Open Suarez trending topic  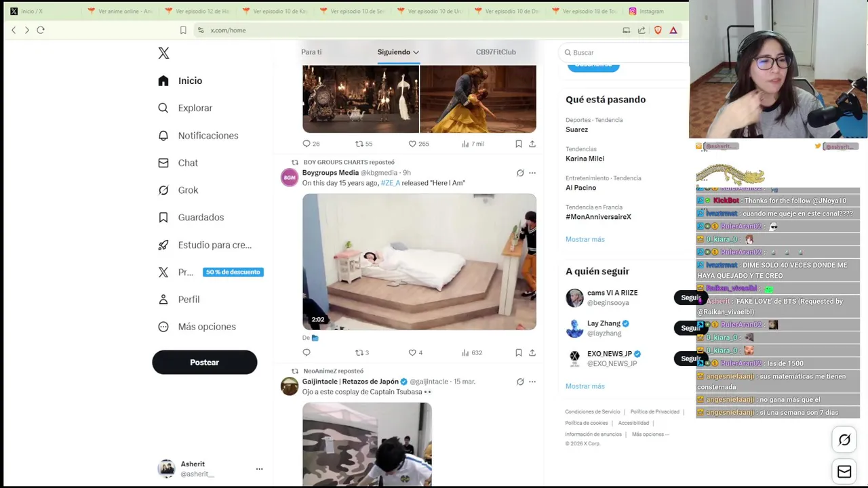click(x=577, y=129)
